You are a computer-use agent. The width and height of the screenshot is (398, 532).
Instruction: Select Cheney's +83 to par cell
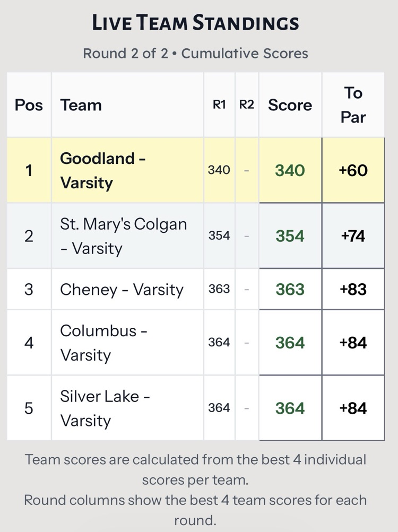(x=353, y=289)
